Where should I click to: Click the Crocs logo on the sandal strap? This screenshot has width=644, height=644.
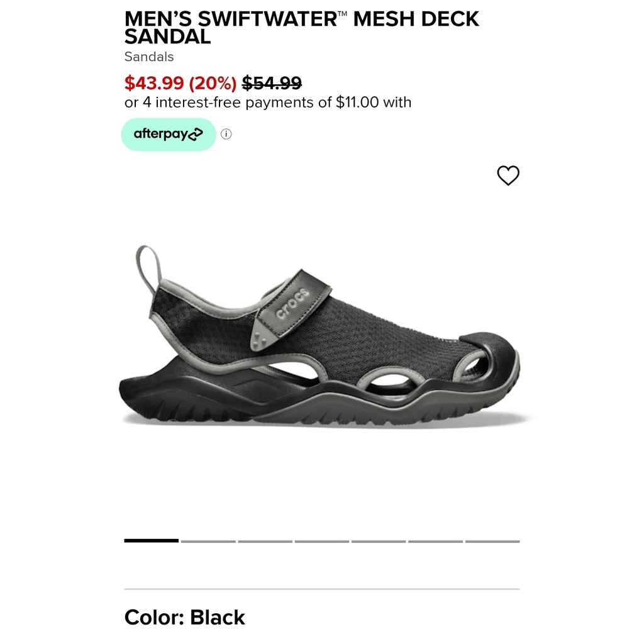pyautogui.click(x=293, y=303)
